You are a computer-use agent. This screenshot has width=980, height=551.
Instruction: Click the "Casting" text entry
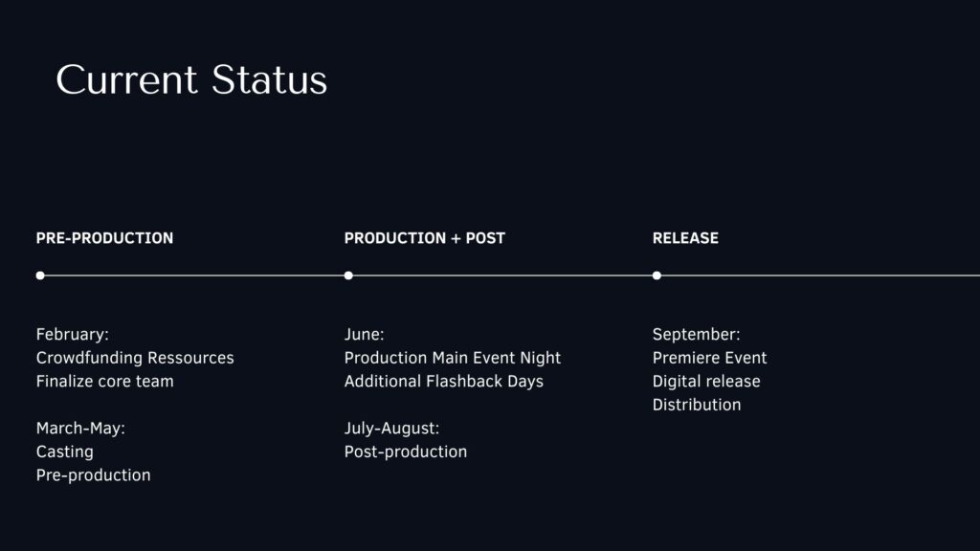click(x=65, y=452)
